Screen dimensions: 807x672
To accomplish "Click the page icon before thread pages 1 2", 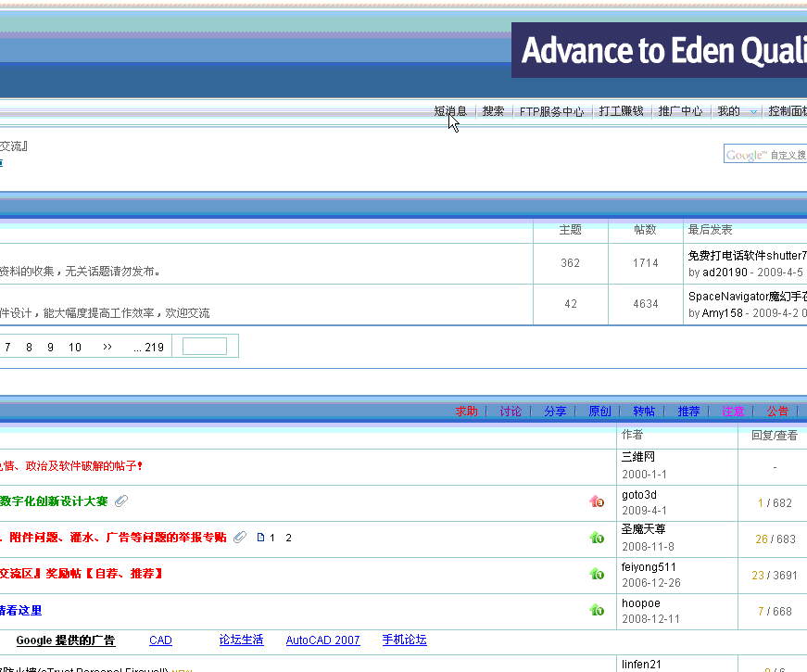I will point(260,538).
